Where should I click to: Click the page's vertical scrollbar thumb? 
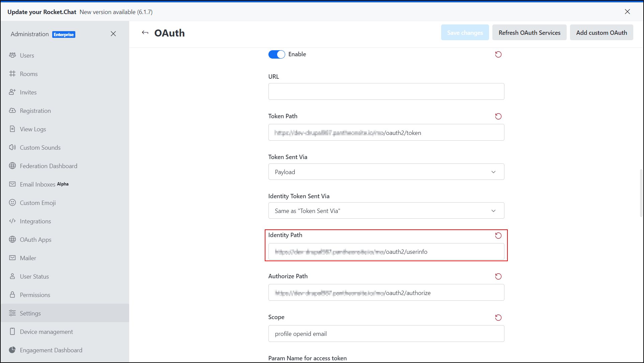(641, 193)
